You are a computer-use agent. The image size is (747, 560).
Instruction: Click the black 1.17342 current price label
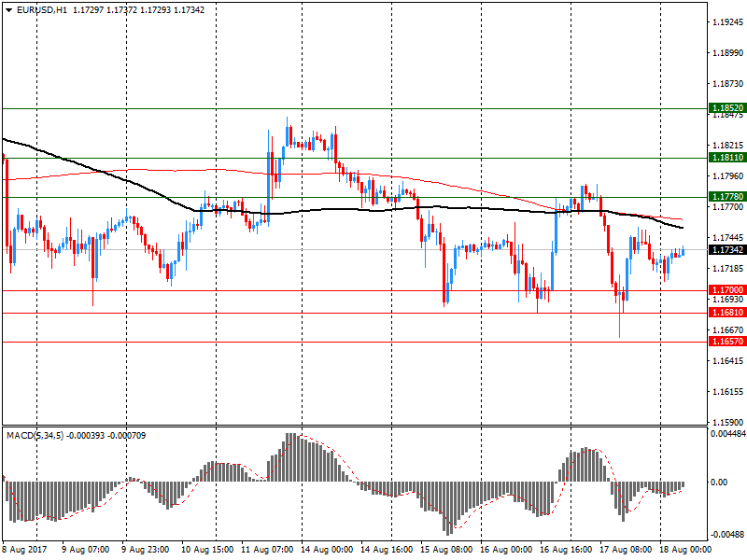tap(727, 250)
